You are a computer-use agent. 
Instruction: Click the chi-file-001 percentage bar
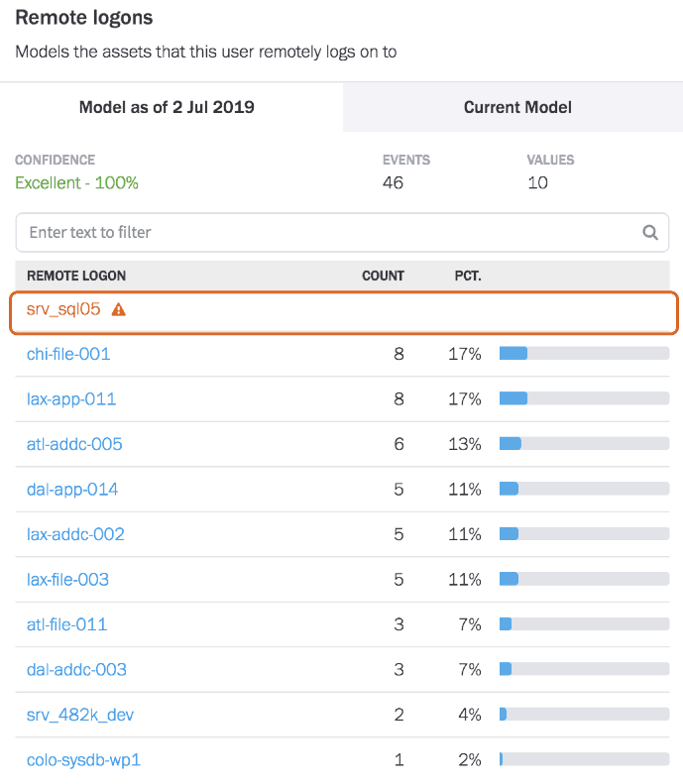584,354
